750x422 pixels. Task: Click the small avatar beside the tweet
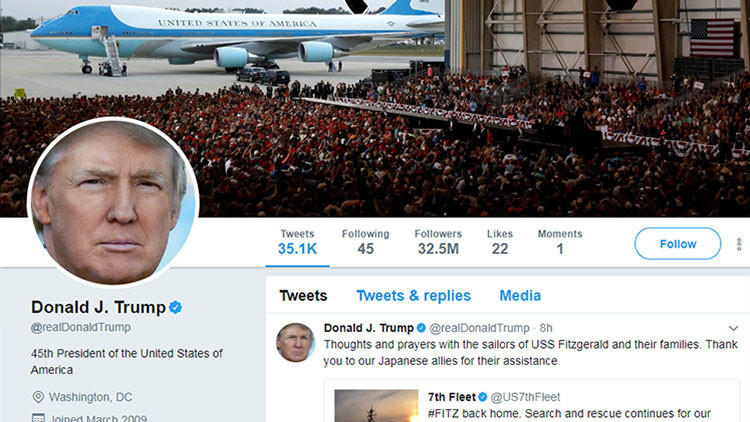[x=295, y=342]
